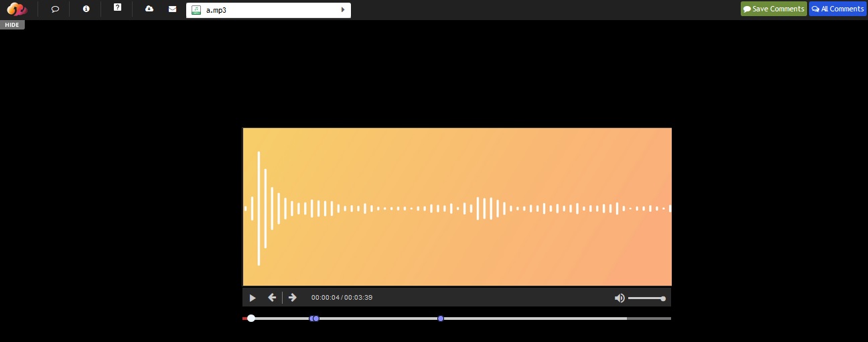Image resolution: width=868 pixels, height=342 pixels.
Task: Step forward with the right arrow
Action: point(292,298)
